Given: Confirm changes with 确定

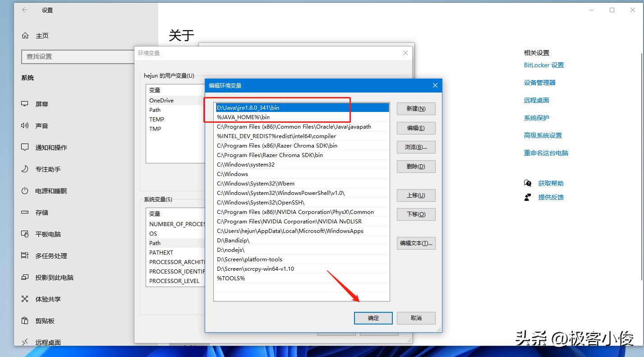Looking at the screenshot, I should click(373, 318).
